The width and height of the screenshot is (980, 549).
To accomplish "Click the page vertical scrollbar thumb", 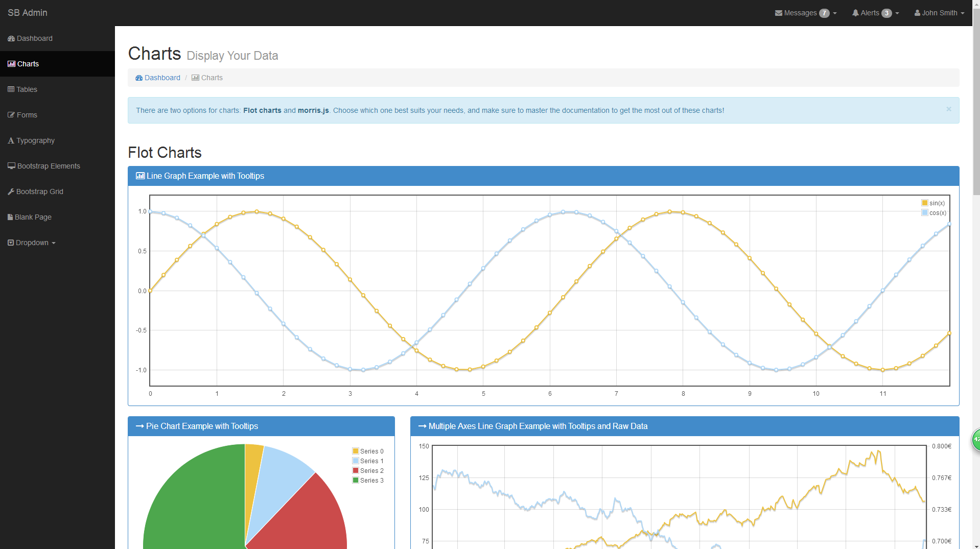I will coord(976,101).
